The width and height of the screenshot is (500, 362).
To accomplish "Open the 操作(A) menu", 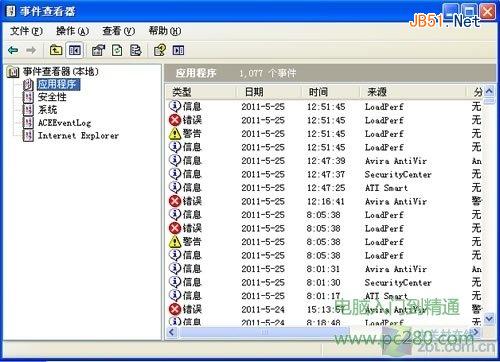I will tap(72, 31).
